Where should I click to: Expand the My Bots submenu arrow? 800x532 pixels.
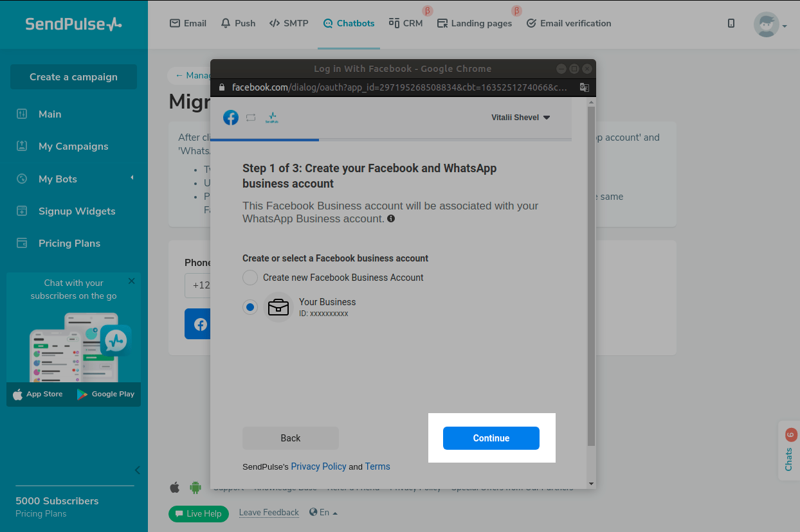pyautogui.click(x=132, y=177)
